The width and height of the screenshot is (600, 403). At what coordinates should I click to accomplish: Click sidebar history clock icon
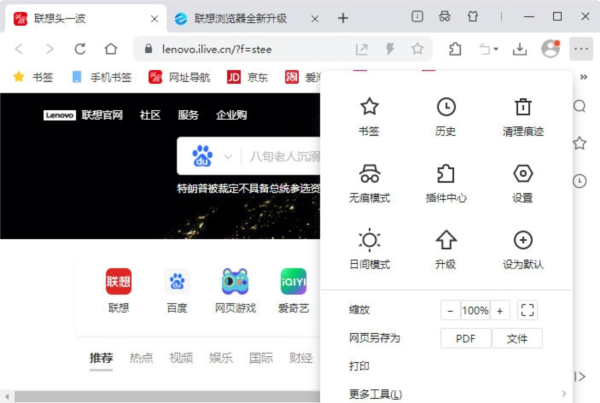[x=579, y=181]
